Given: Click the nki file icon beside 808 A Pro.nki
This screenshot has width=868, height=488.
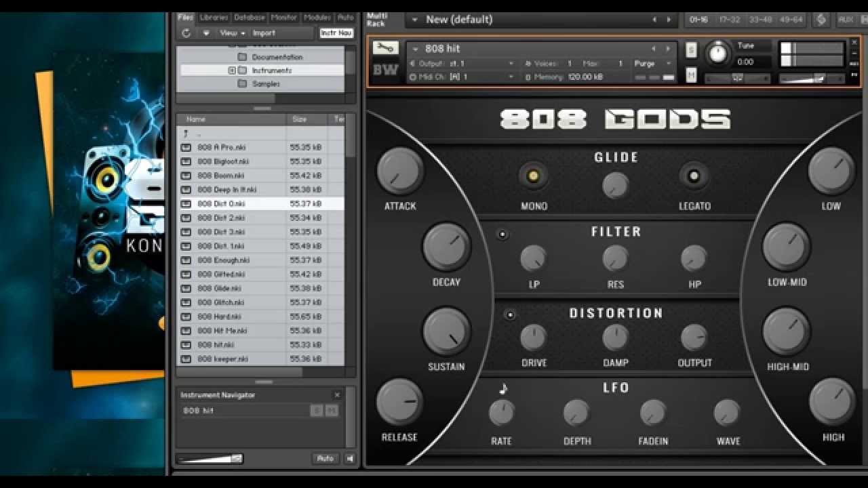Looking at the screenshot, I should (185, 147).
